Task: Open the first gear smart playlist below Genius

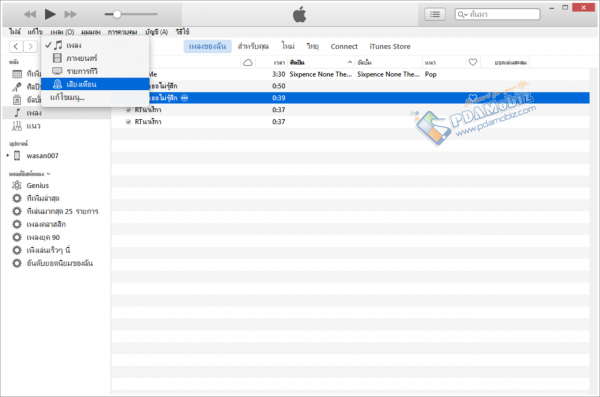Action: [42, 198]
